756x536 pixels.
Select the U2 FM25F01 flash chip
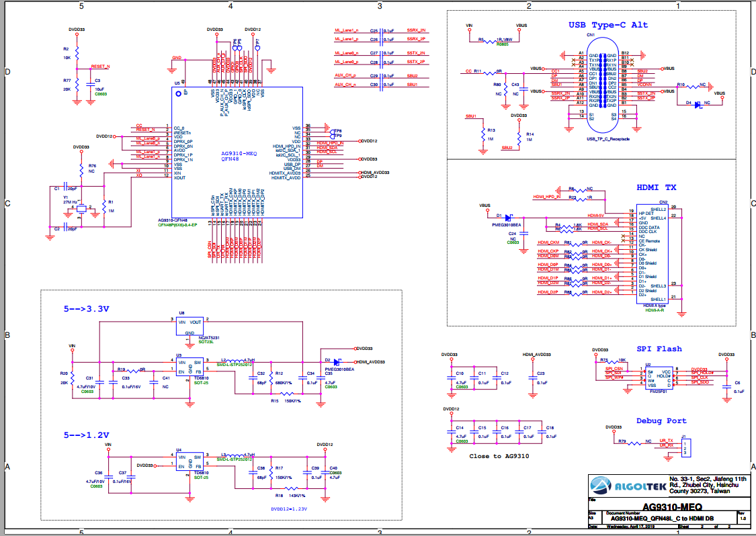point(659,378)
